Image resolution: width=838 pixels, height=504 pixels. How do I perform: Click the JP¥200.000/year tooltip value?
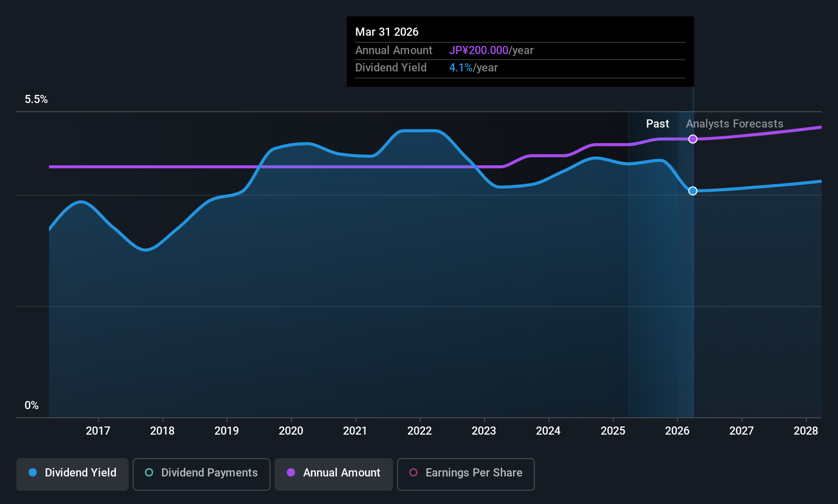(x=491, y=51)
